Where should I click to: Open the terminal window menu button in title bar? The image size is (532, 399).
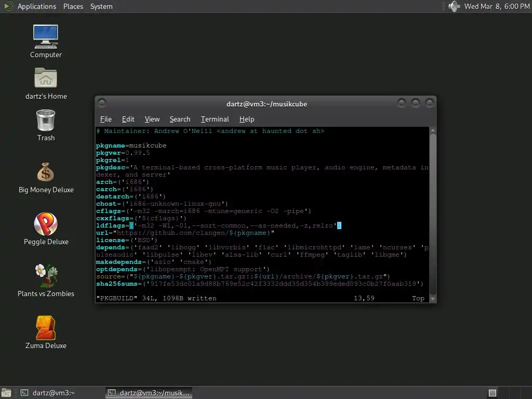(x=102, y=102)
